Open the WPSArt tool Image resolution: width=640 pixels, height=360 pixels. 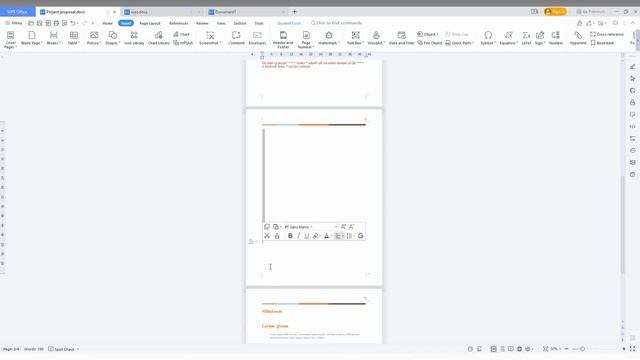183,43
